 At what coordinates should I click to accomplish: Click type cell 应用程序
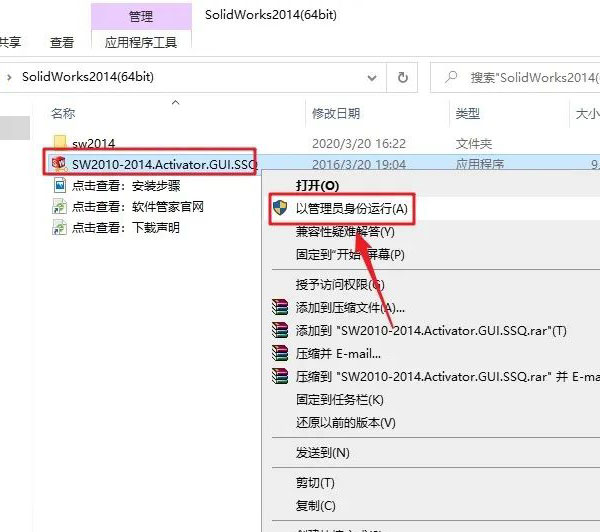(x=480, y=164)
